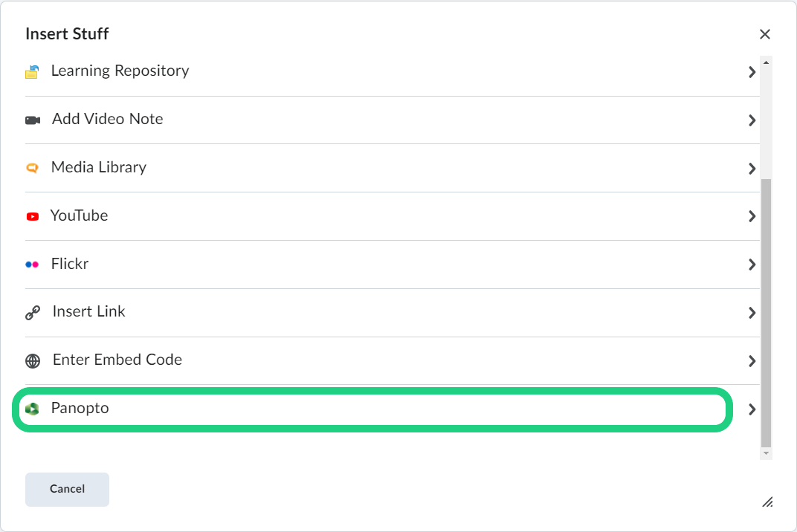Click the Add Video Note camera icon

coord(33,120)
